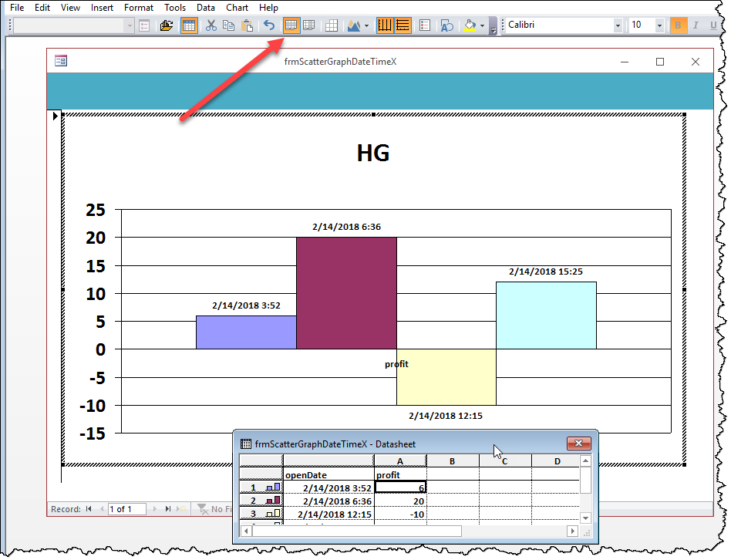Open the Fill Color dropdown arrow
The height and width of the screenshot is (560, 731).
pyautogui.click(x=482, y=25)
